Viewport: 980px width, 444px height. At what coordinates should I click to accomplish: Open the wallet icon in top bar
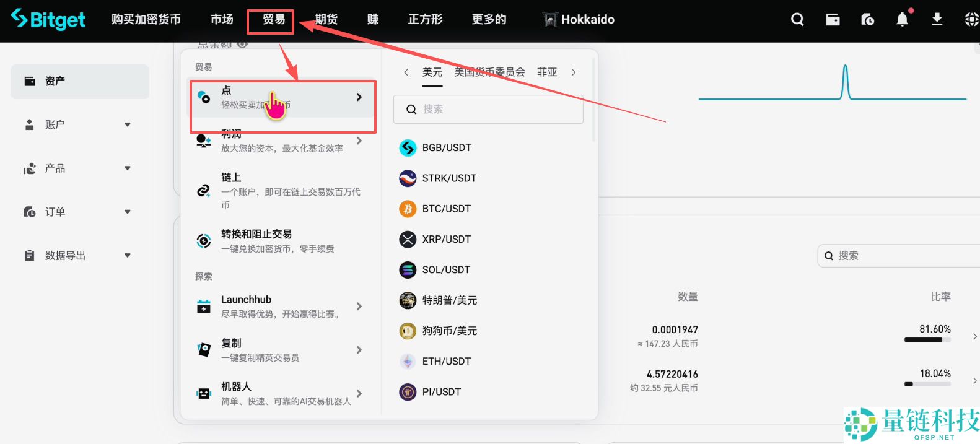pos(833,20)
